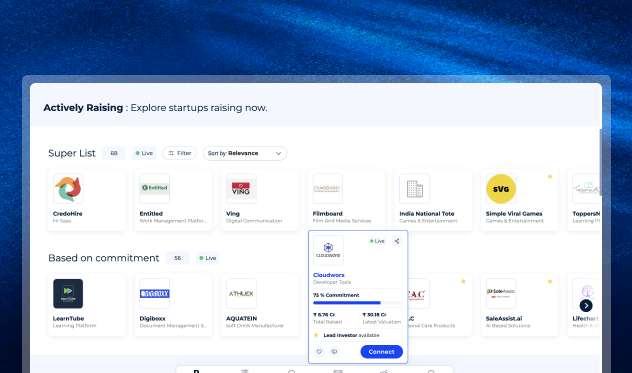This screenshot has width=632, height=373.
Task: Click the 56 count badge by Based on commitment
Action: [x=178, y=258]
